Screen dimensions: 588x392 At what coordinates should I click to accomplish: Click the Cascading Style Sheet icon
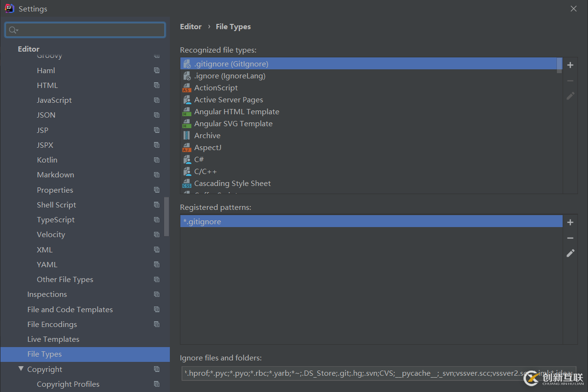point(187,184)
